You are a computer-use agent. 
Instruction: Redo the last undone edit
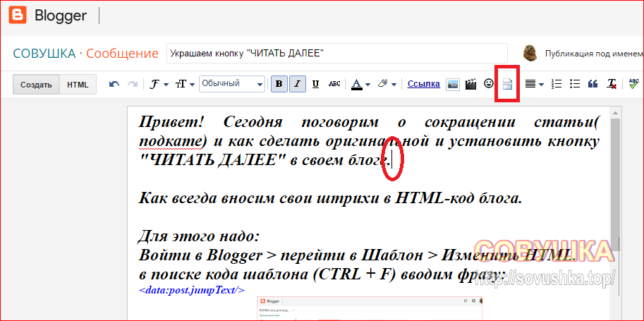pos(132,84)
